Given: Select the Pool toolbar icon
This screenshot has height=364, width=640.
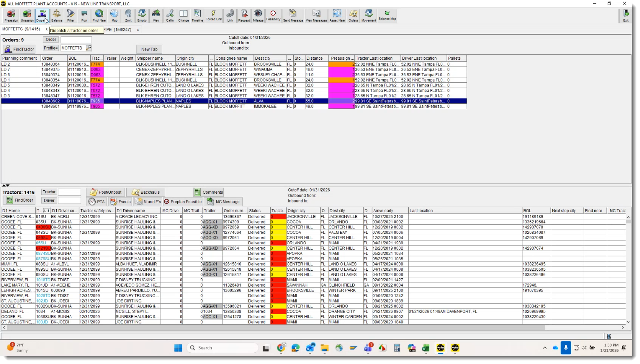Looking at the screenshot, I should 84,16.
